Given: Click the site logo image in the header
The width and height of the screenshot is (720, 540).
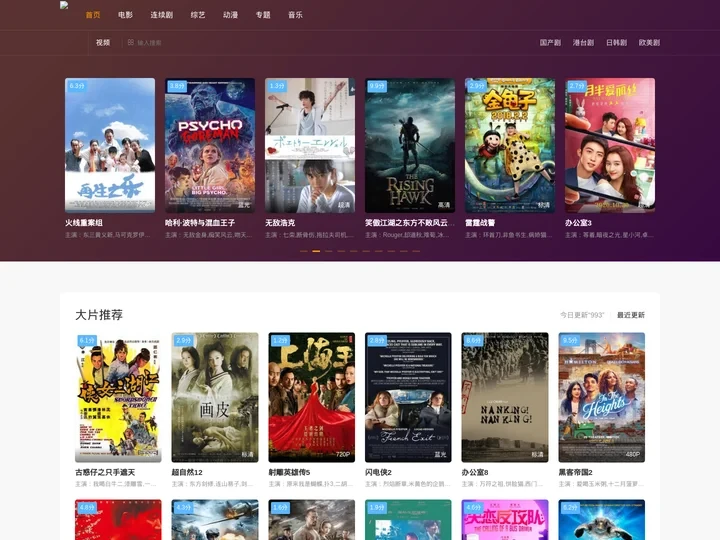Looking at the screenshot, I should coord(64,6).
